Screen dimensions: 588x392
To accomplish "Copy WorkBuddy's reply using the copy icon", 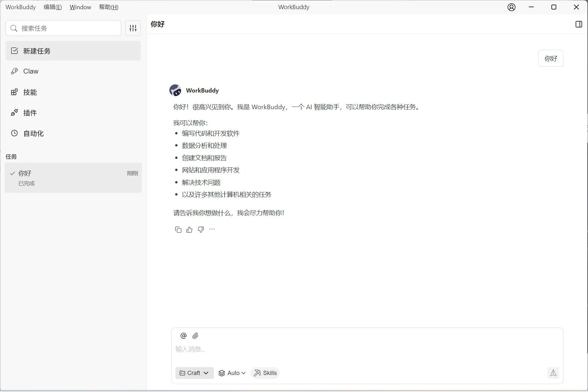I will 178,229.
